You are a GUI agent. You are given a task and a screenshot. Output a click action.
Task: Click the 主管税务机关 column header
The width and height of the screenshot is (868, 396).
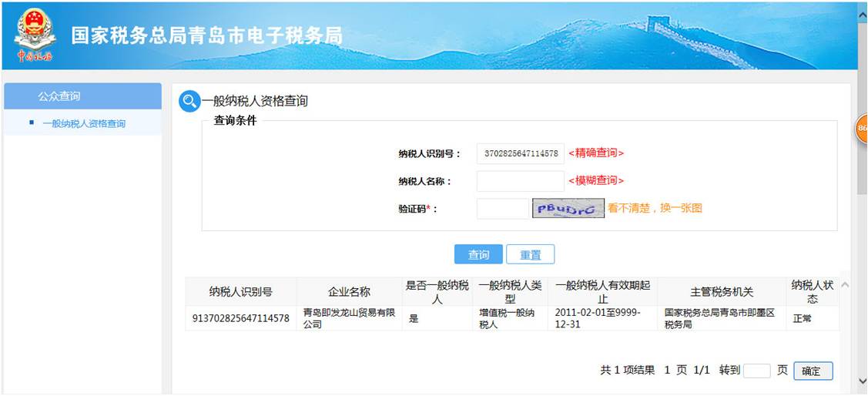point(721,292)
